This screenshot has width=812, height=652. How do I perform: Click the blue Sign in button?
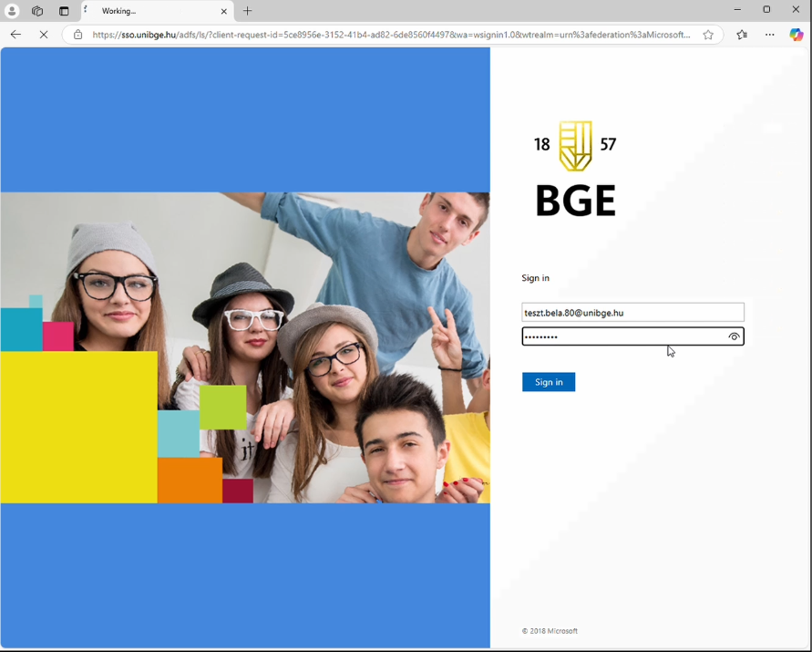click(549, 382)
